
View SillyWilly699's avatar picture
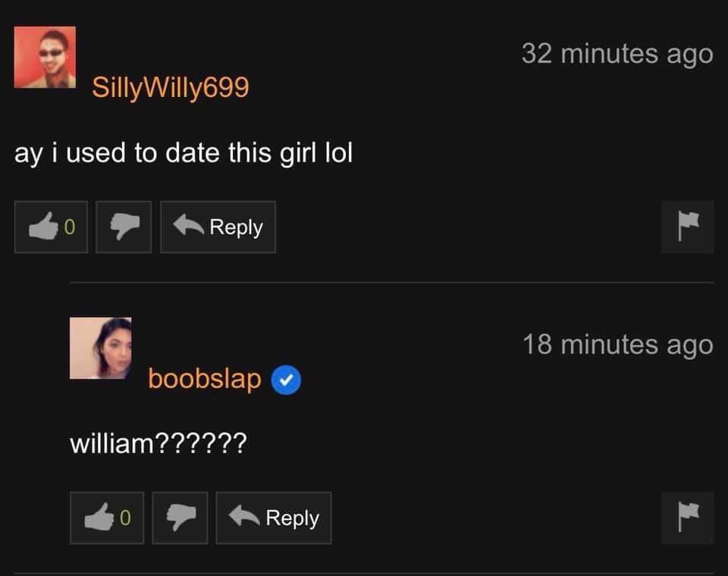(45, 57)
